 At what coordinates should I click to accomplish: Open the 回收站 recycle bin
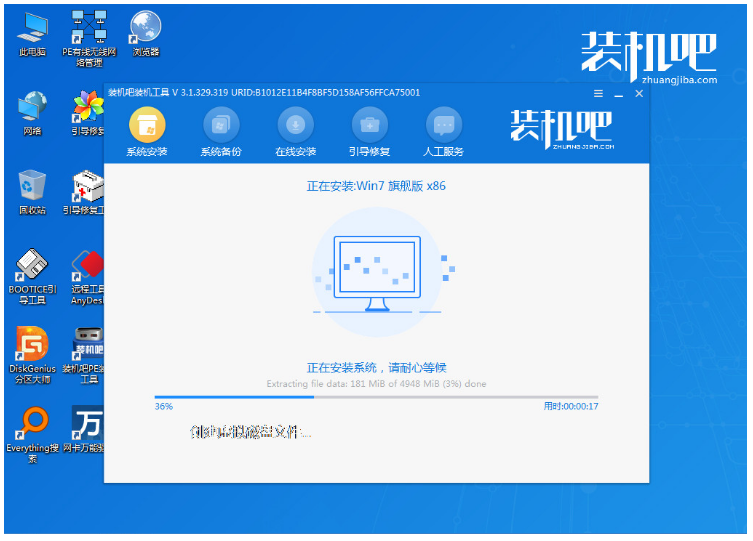tap(32, 192)
